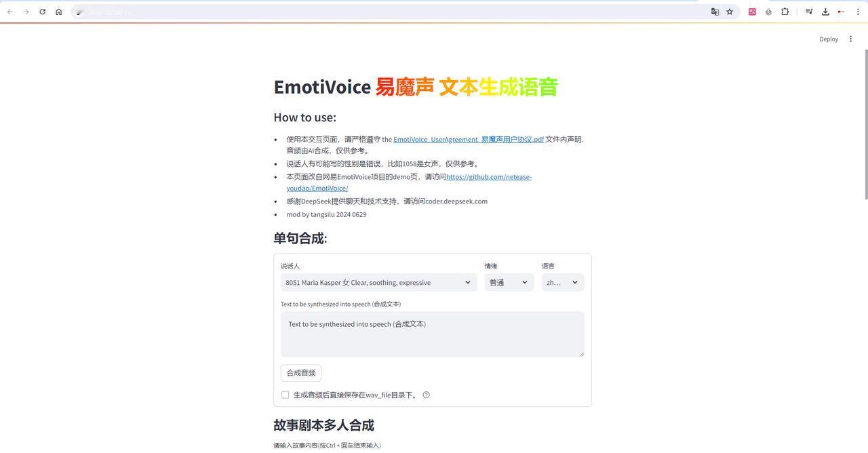
Task: Enable 生成音频后直接保存在wav_file目录下 checkbox
Action: 285,395
